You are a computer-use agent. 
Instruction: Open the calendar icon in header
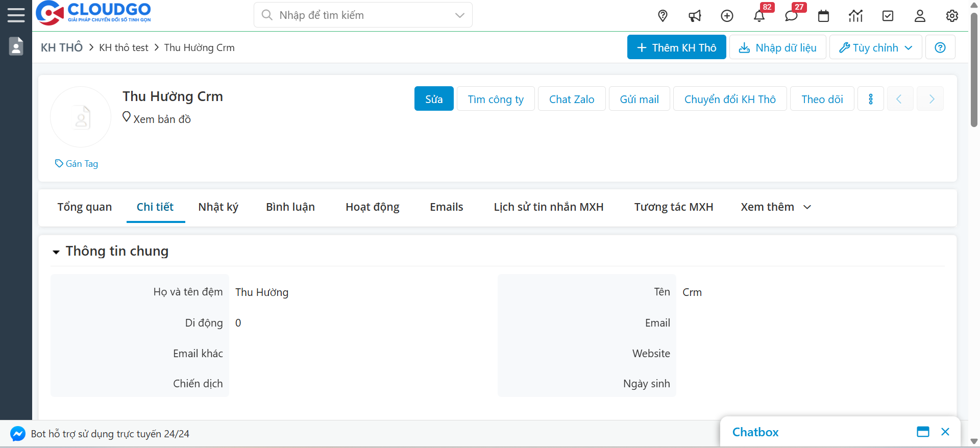click(x=823, y=16)
